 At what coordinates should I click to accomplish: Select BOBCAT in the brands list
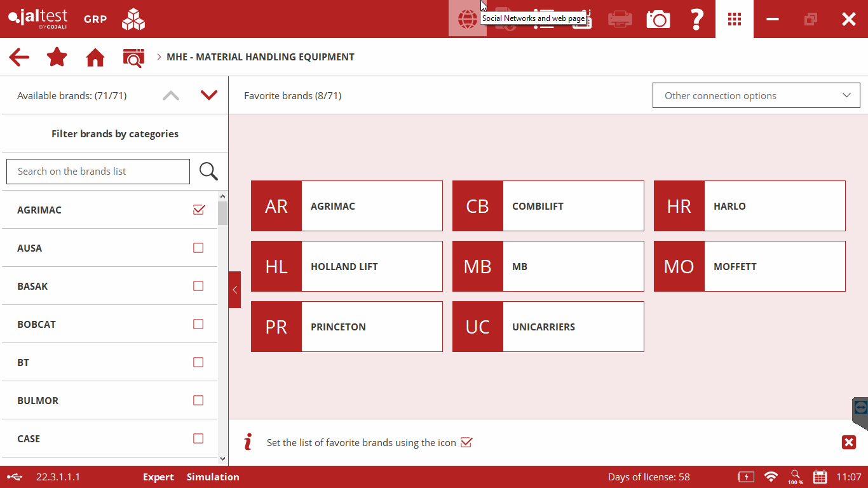109,324
